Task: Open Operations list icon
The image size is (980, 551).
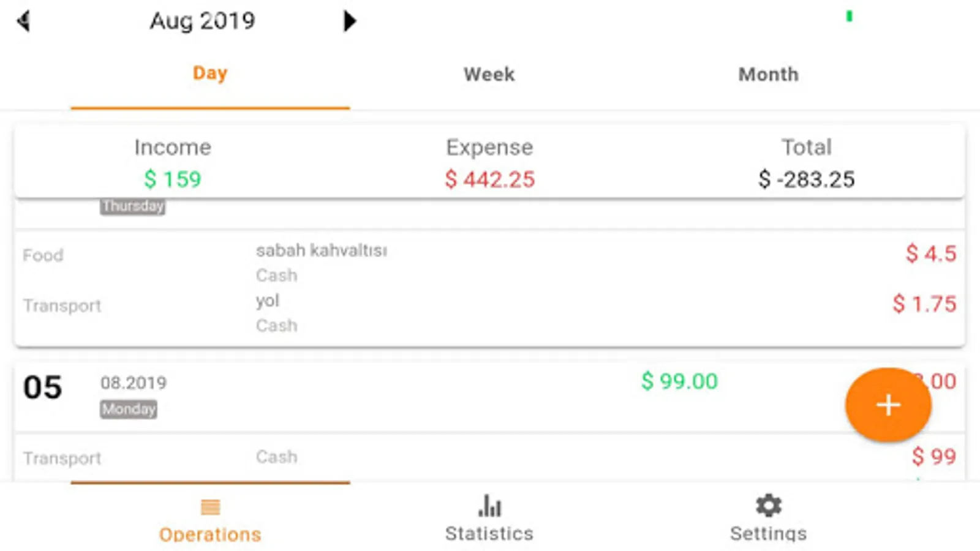Action: [210, 507]
